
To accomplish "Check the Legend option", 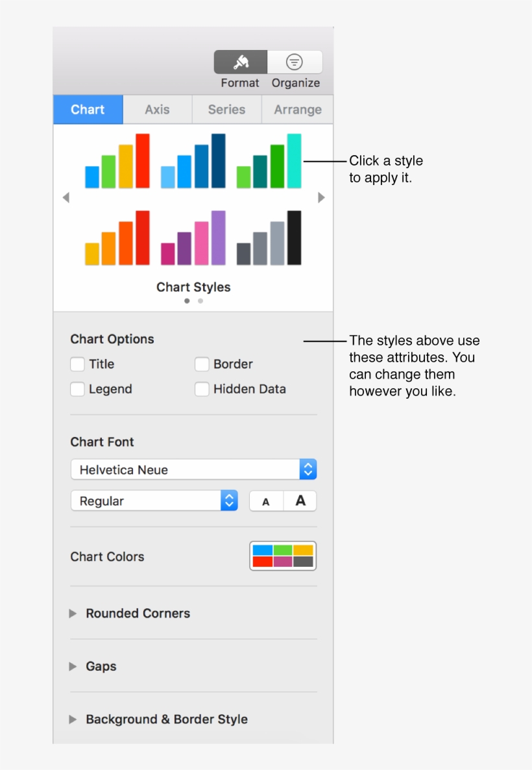I will point(77,389).
